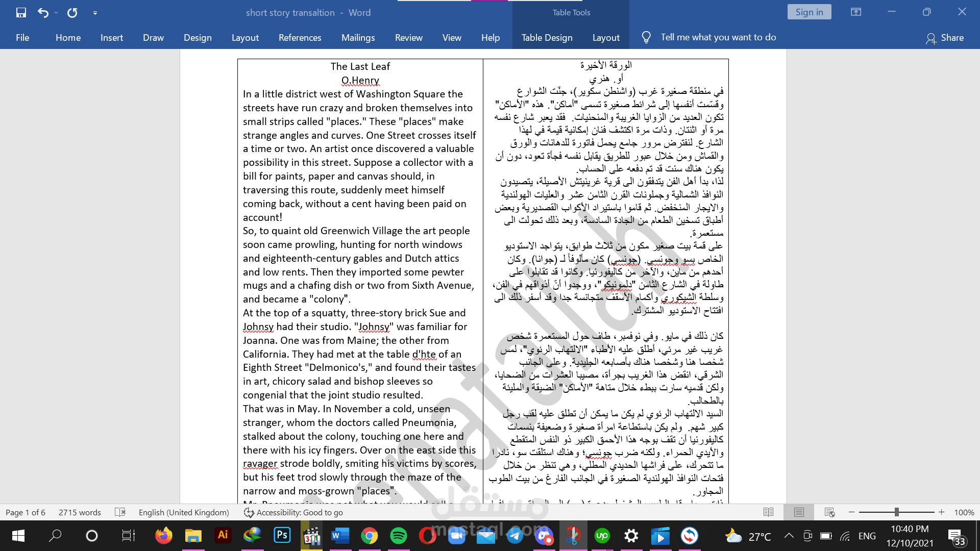Screen dimensions: 980x551
Task: Open Photoshop from the taskbar
Action: pyautogui.click(x=282, y=536)
